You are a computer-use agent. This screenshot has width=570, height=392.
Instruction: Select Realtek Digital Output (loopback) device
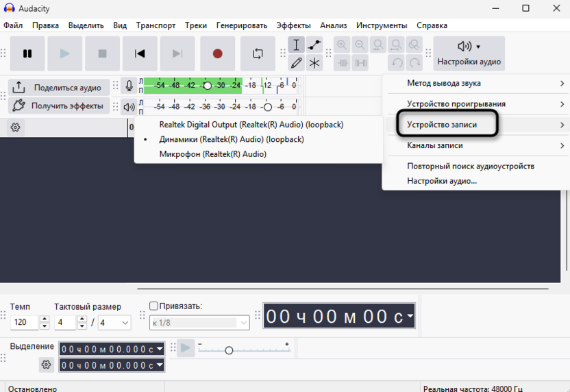pos(258,125)
